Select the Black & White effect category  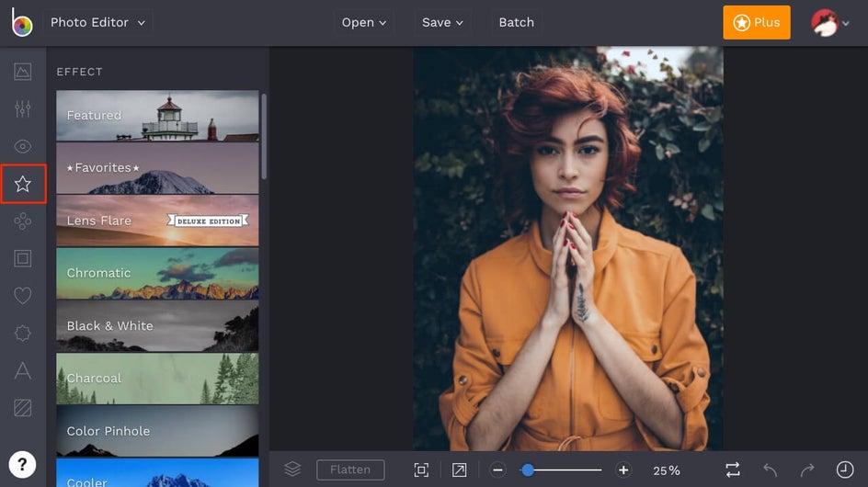[x=157, y=326]
